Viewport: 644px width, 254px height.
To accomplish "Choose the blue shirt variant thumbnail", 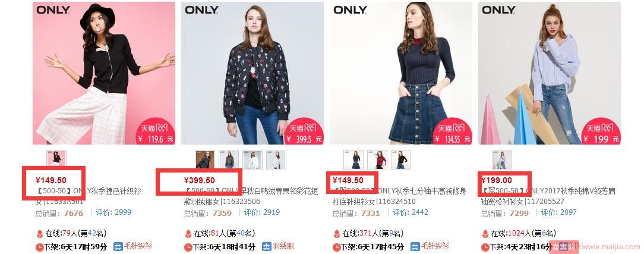I will click(x=502, y=160).
